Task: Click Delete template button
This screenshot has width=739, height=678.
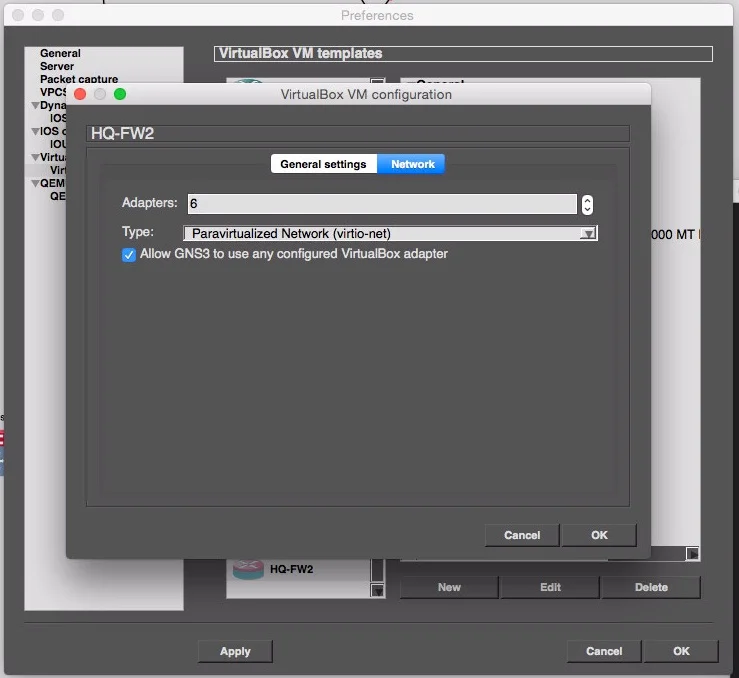Action: click(651, 587)
